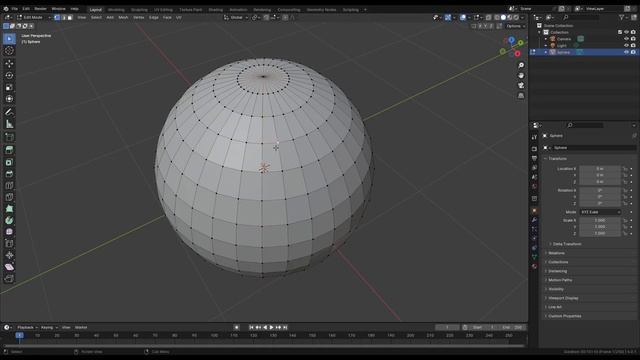Jump to the timeline start frame button
640x360 pixels.
(x=251, y=327)
